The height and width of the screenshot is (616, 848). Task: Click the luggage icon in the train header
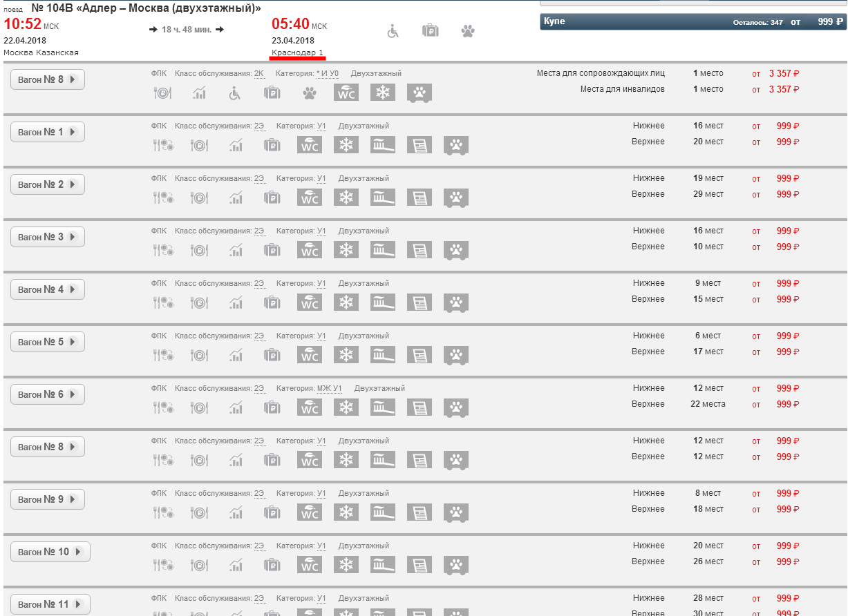pos(431,31)
